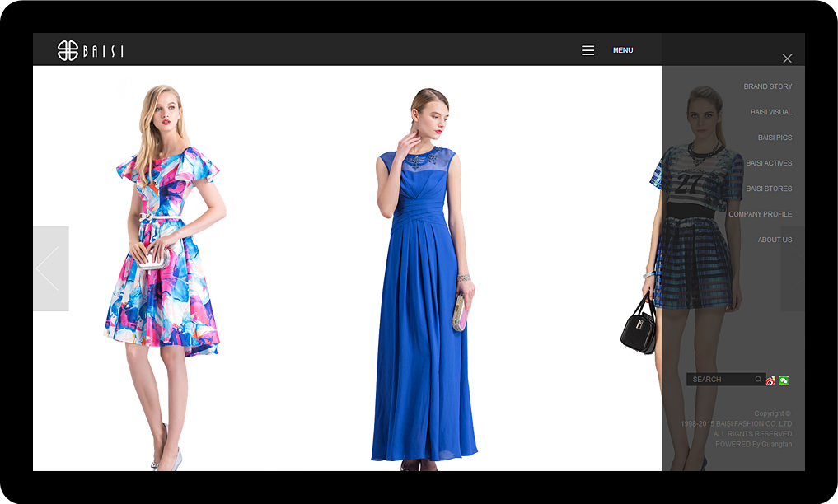Click the hamburger menu icon
838x504 pixels.
coord(588,50)
